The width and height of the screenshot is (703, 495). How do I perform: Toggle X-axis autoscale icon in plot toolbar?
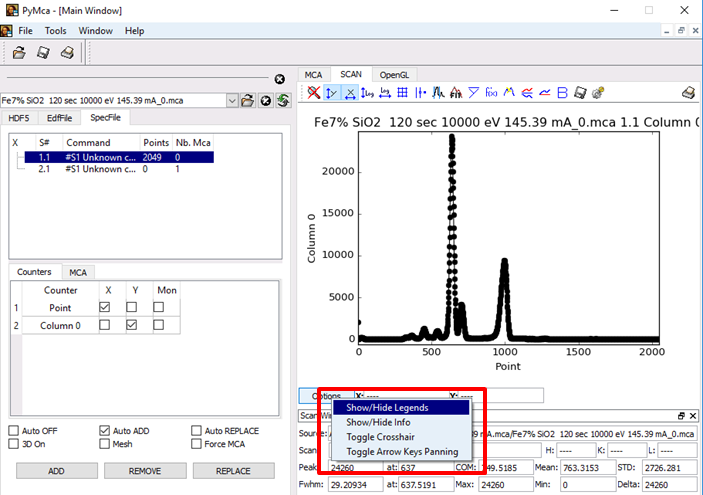[x=350, y=93]
